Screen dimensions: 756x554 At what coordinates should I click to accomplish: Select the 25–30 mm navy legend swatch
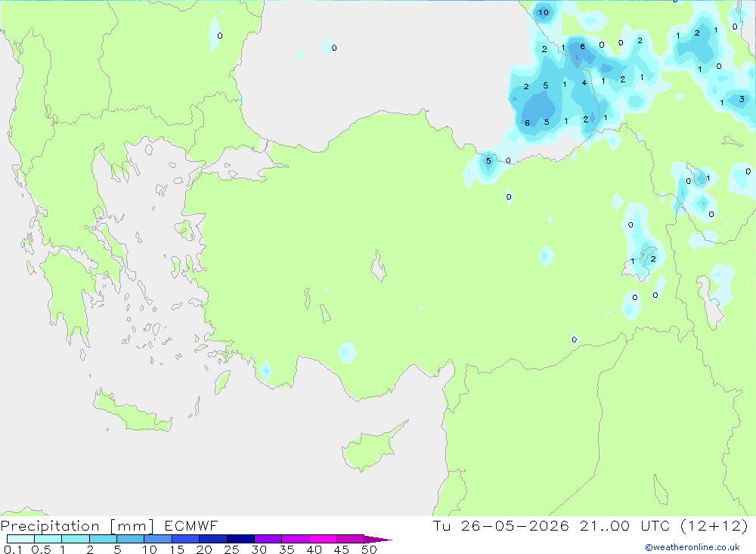click(x=240, y=539)
